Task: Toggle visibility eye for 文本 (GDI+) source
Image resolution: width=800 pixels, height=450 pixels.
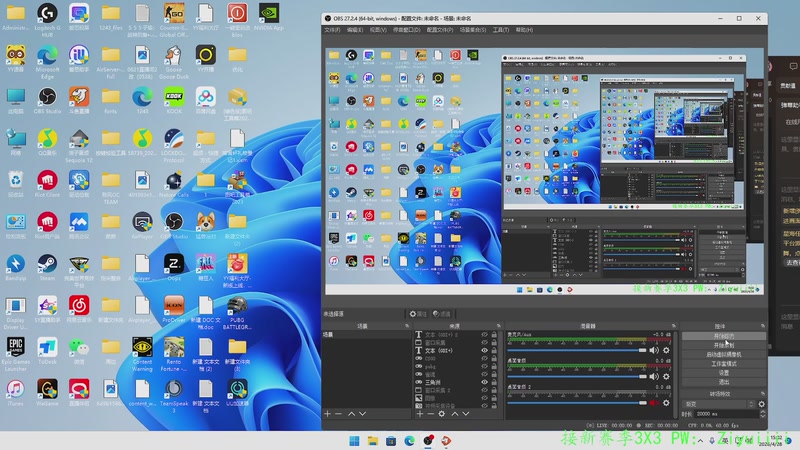Action: (x=485, y=351)
